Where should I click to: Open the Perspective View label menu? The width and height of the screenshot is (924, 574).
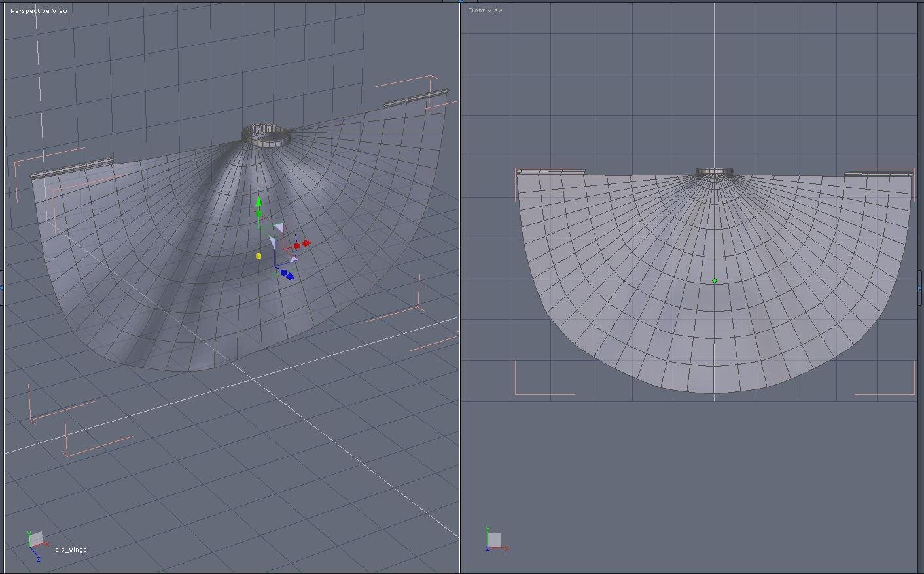39,11
